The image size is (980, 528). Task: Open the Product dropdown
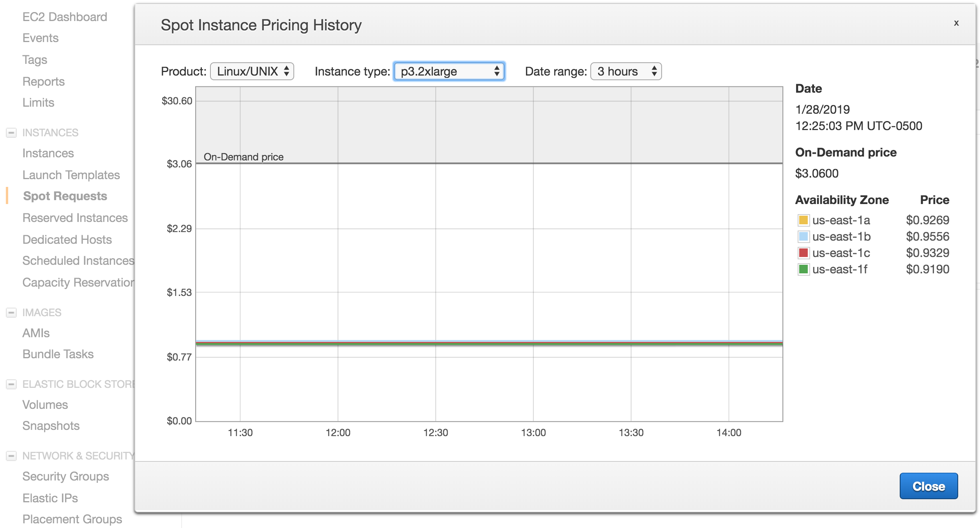pos(252,71)
